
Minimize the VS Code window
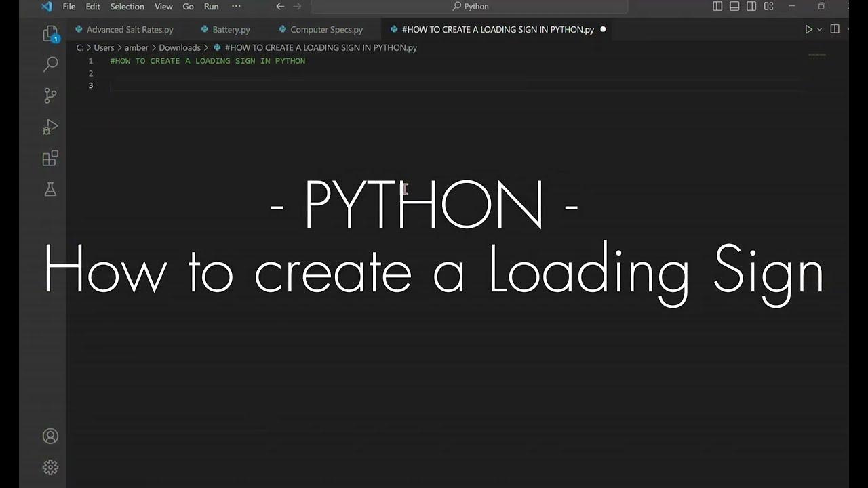pos(793,7)
